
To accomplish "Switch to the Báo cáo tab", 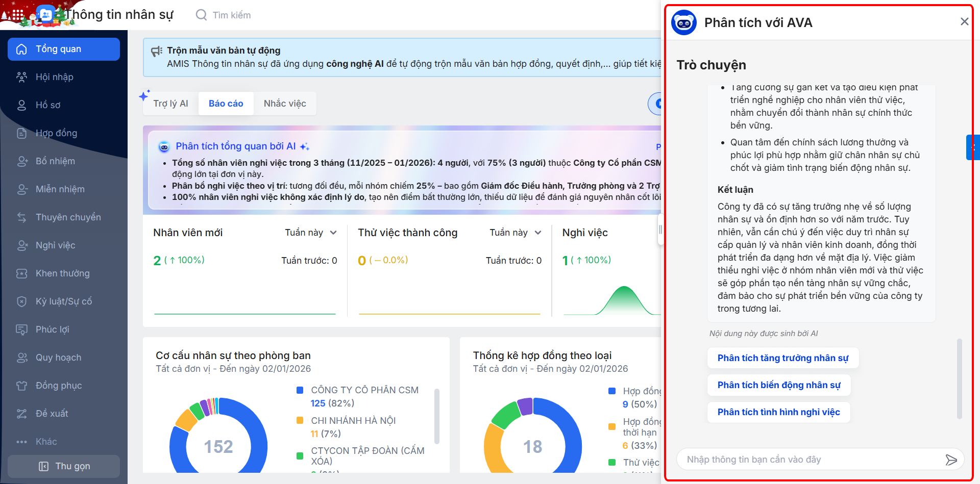I will point(226,104).
